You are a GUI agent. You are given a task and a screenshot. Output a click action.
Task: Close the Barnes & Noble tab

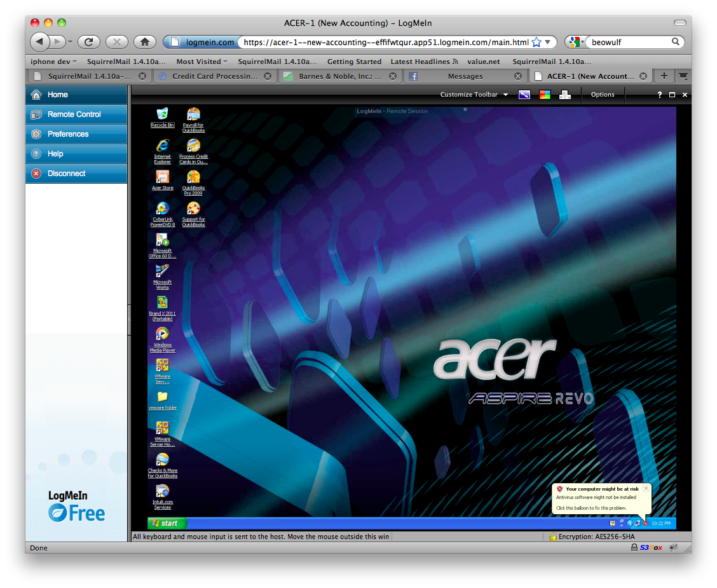[392, 76]
